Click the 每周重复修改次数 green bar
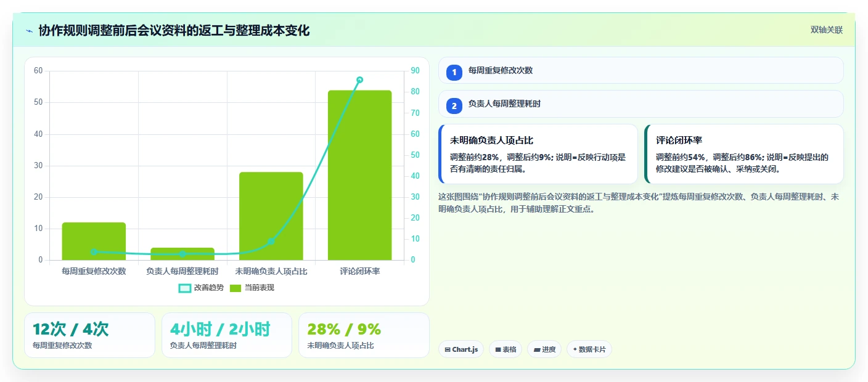Viewport: 868px width, 382px height. click(94, 241)
